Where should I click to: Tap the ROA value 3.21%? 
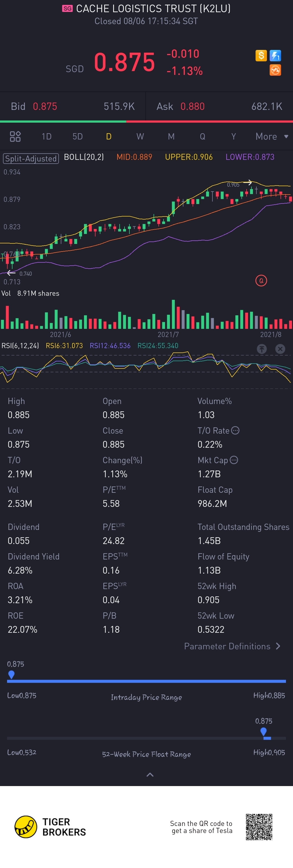tap(20, 600)
